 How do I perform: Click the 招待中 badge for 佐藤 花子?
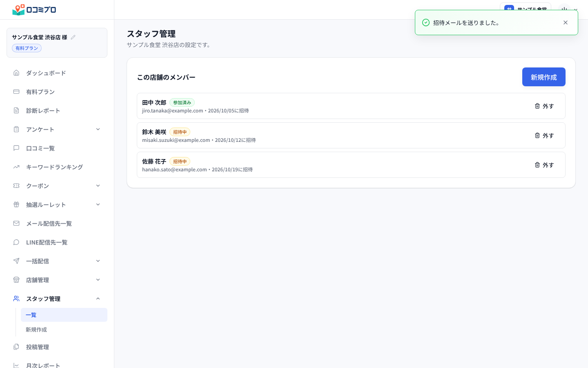180,162
